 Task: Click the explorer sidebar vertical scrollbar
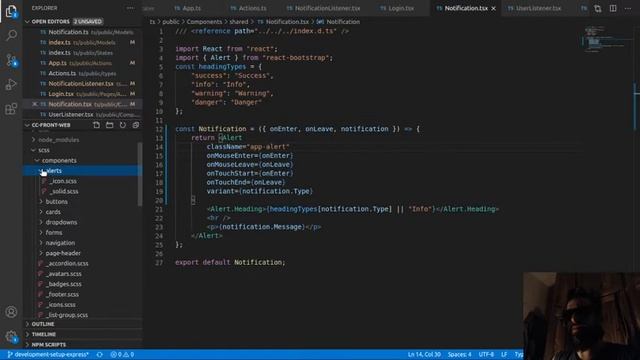coord(140,173)
